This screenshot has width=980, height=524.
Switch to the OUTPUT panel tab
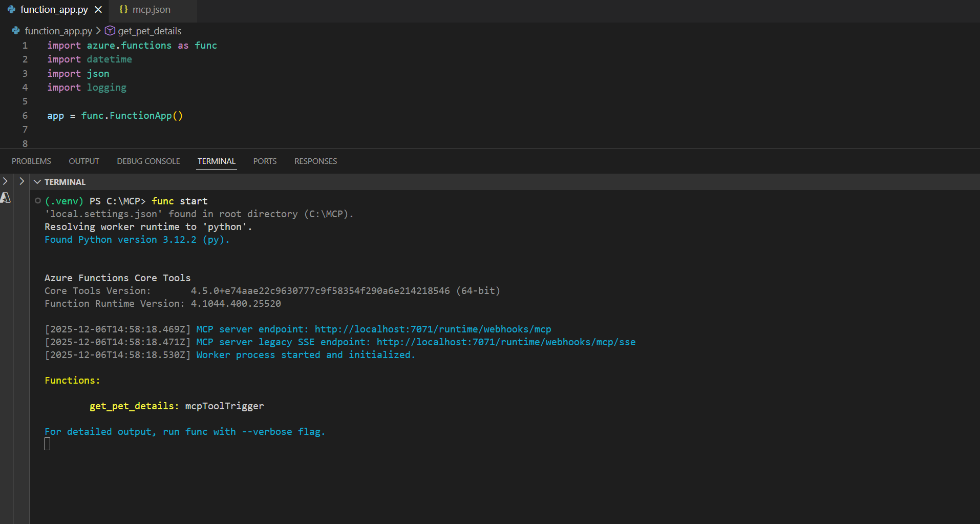coord(84,161)
